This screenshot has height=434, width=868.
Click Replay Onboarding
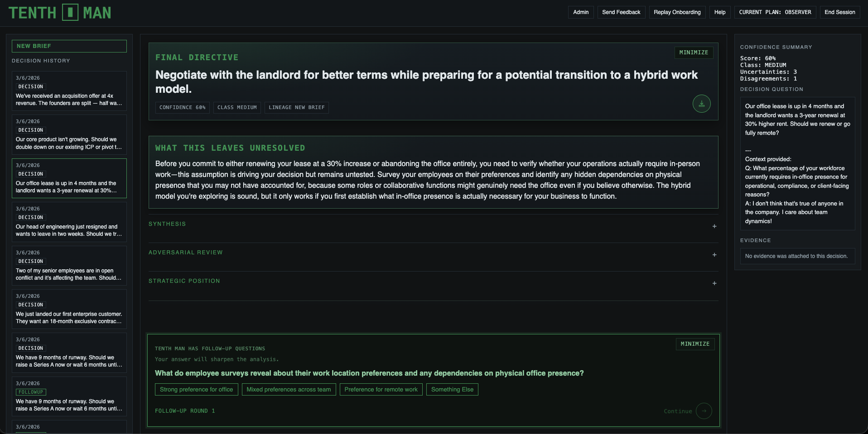coord(677,12)
